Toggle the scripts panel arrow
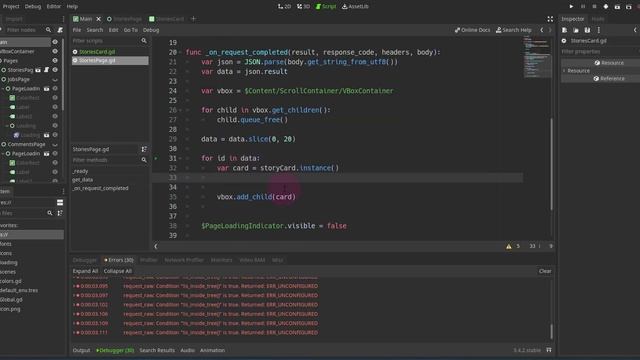 click(156, 246)
